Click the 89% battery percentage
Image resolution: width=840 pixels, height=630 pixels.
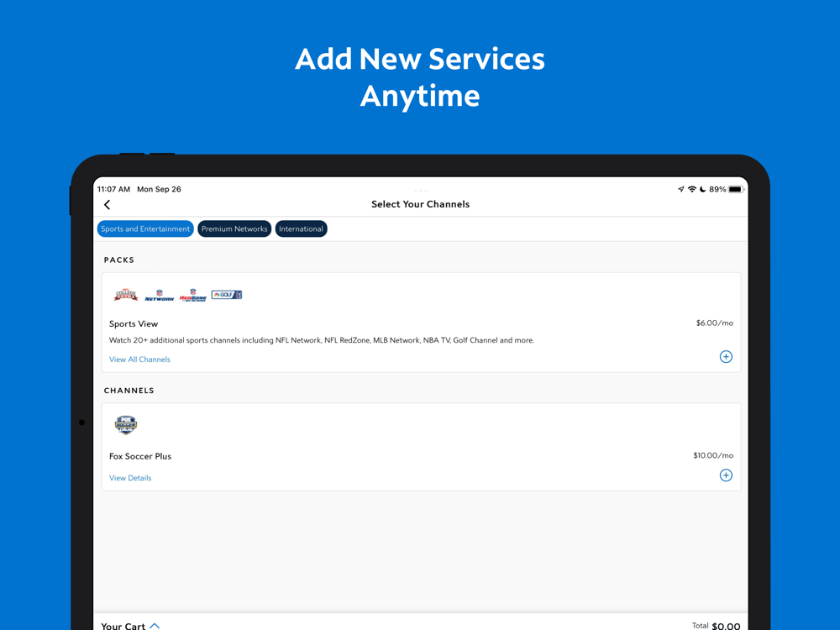coord(717,189)
